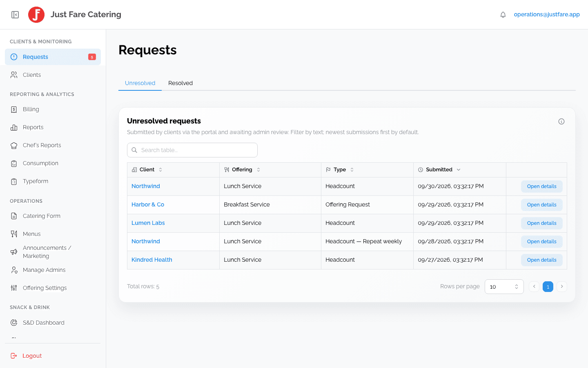Click the Billing receipt icon in sidebar
Viewport: 588px width, 368px height.
(x=14, y=110)
